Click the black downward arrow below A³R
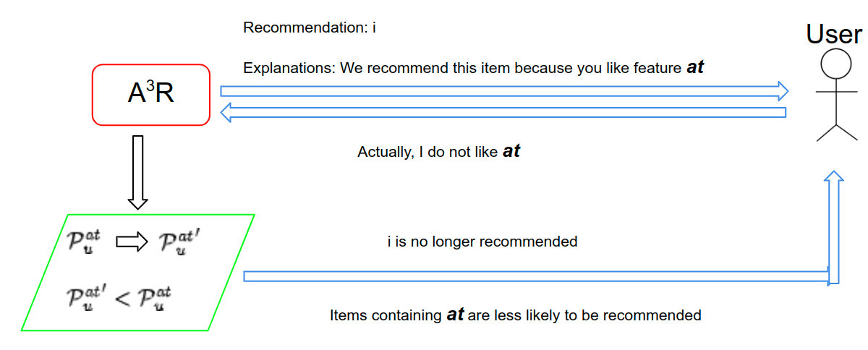The image size is (868, 350). point(137,171)
